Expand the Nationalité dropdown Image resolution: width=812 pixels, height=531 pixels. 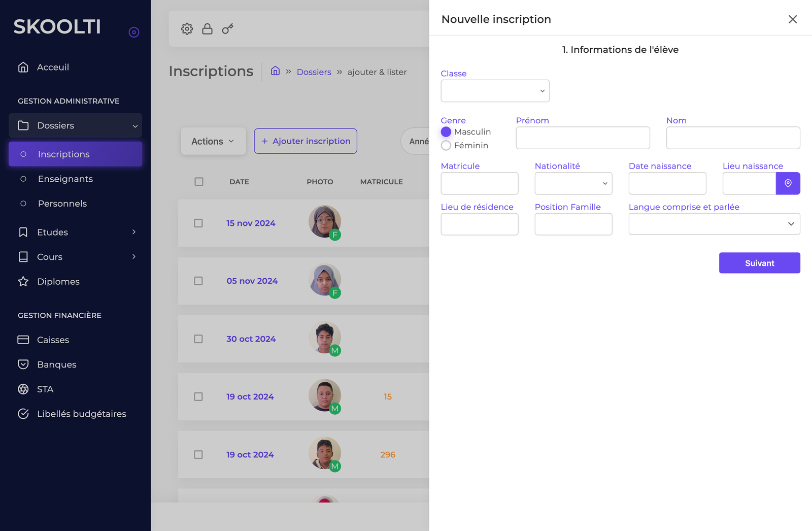pos(573,183)
